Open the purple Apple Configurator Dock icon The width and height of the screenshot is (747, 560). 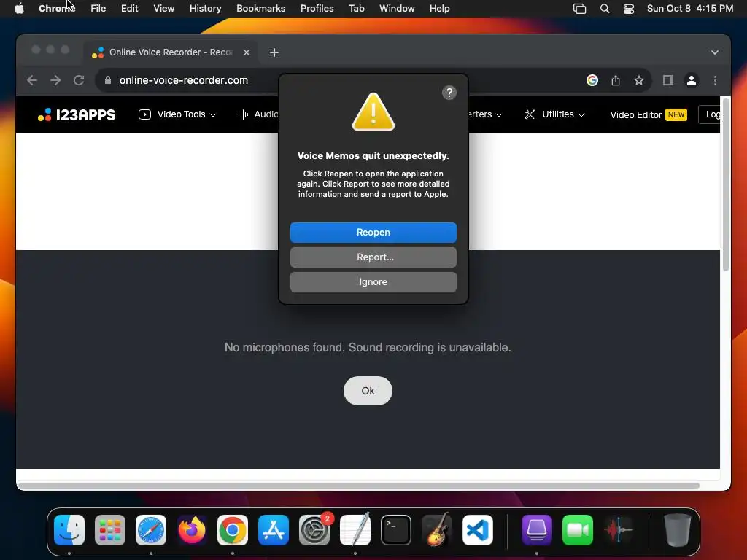click(x=536, y=530)
